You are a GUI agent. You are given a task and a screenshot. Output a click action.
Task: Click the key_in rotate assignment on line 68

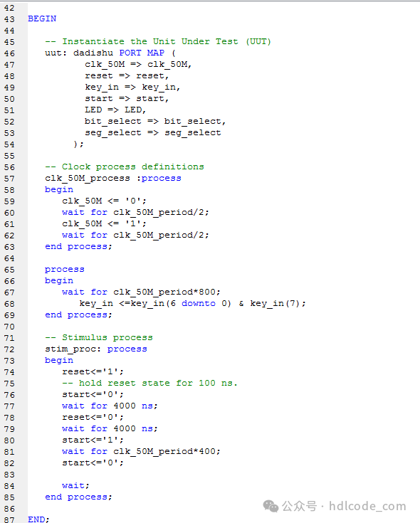point(192,303)
